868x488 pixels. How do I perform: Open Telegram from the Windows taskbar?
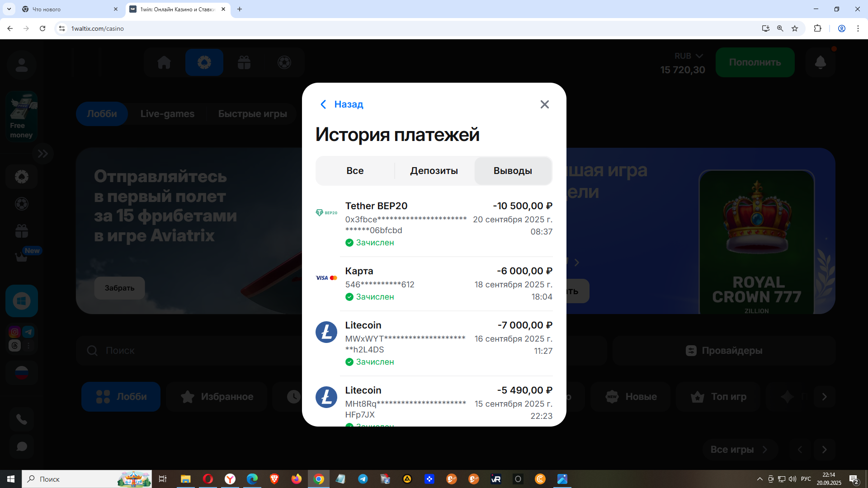pos(363,479)
